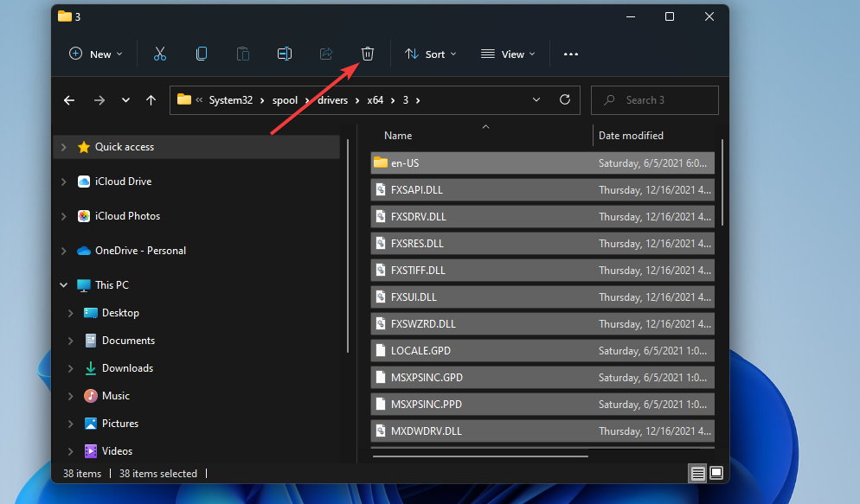860x504 pixels.
Task: Switch to large thumbnails view icon
Action: pos(716,473)
